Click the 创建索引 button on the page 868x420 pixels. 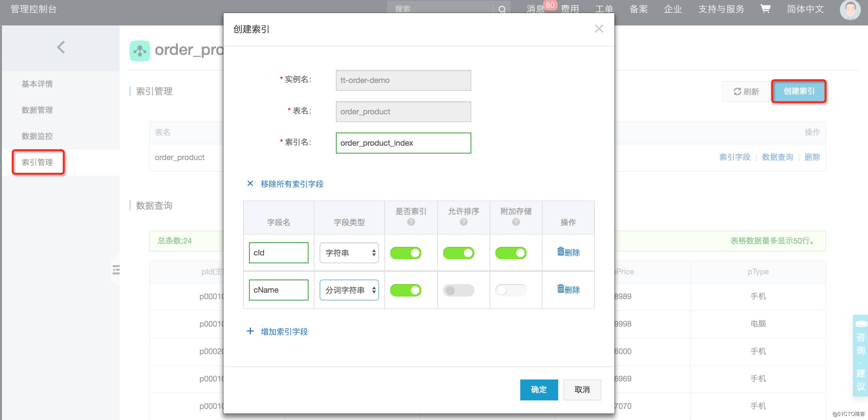point(799,91)
